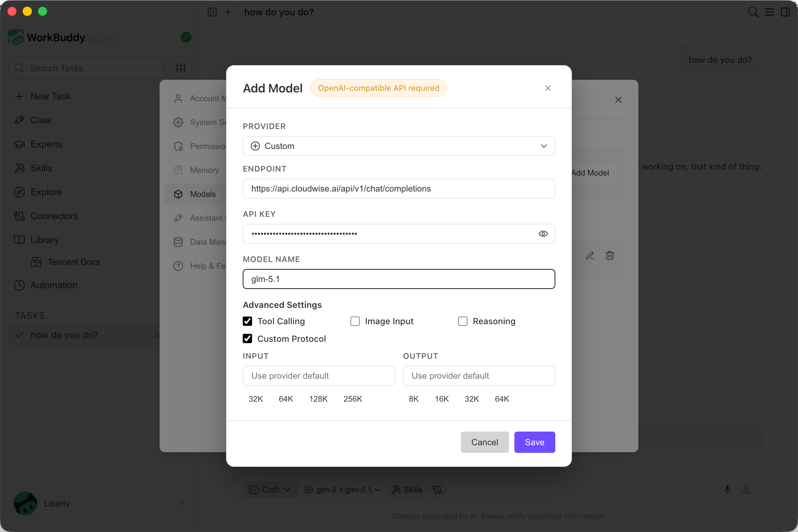Image resolution: width=798 pixels, height=532 pixels.
Task: Click the send message arrow icon
Action: (x=746, y=489)
